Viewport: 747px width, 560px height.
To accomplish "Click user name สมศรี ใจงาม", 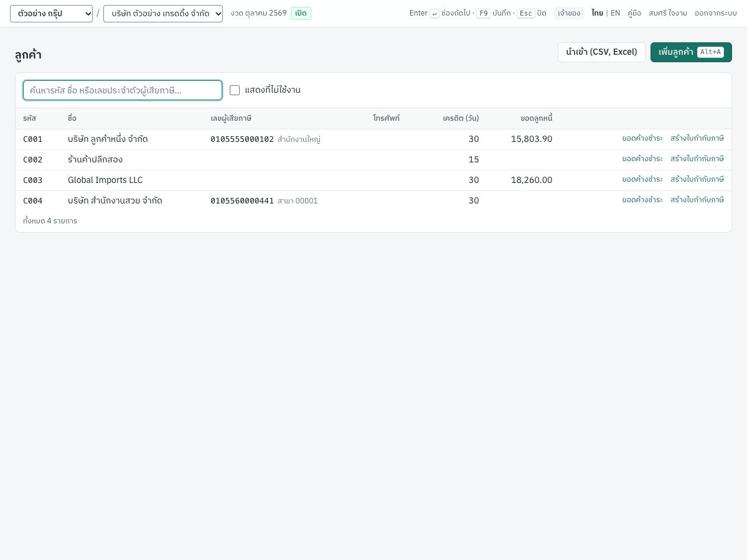I will click(x=668, y=13).
